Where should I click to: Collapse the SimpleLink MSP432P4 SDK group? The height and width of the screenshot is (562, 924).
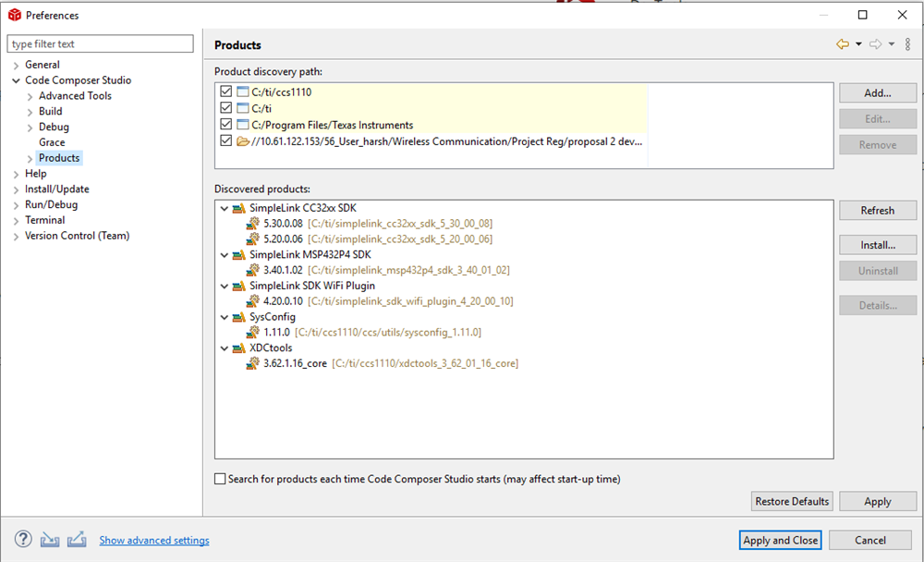pyautogui.click(x=224, y=255)
